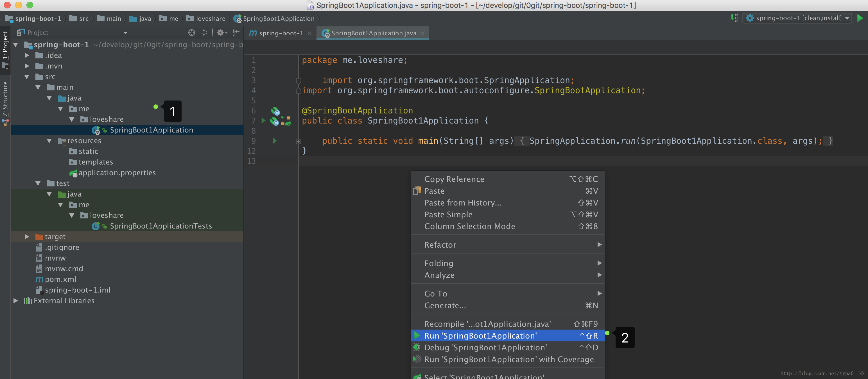Click green Run button in top toolbar
The height and width of the screenshot is (379, 868).
(860, 18)
